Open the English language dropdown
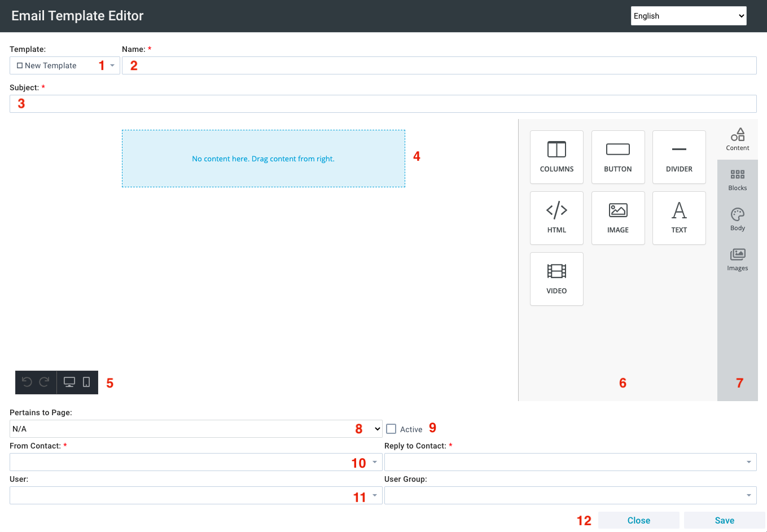 pyautogui.click(x=688, y=16)
